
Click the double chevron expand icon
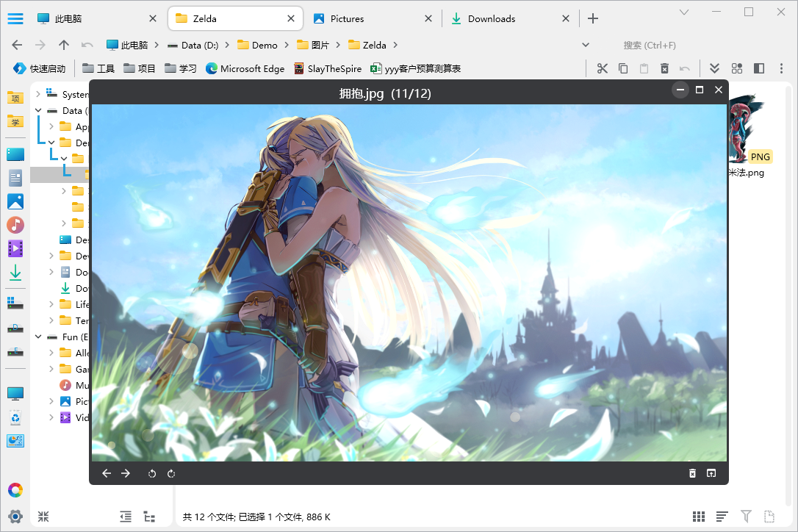(714, 68)
